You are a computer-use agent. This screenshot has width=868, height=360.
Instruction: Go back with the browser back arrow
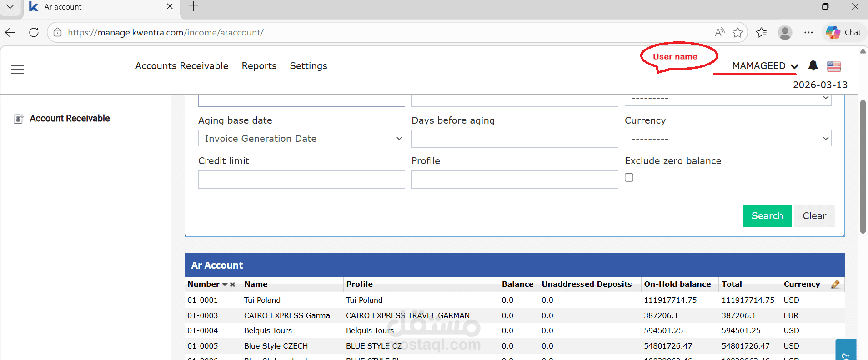click(x=10, y=32)
